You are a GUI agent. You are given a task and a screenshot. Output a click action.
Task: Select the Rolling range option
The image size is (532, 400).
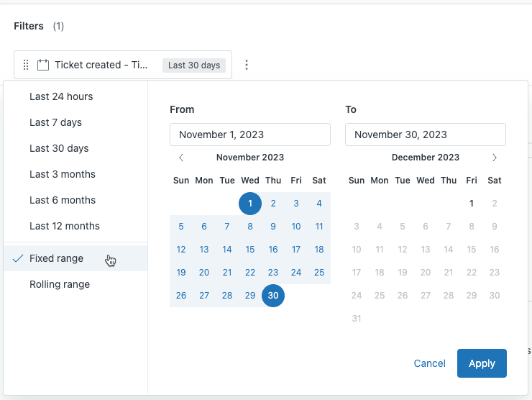click(x=60, y=284)
